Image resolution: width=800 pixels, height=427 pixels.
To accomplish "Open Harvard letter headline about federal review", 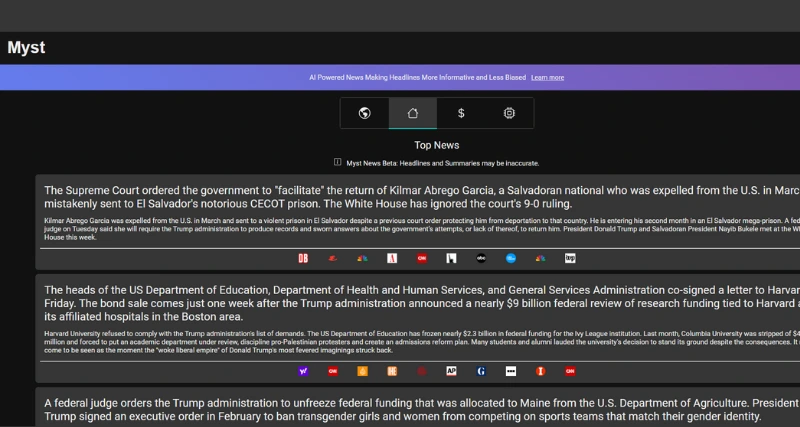I will [x=422, y=304].
